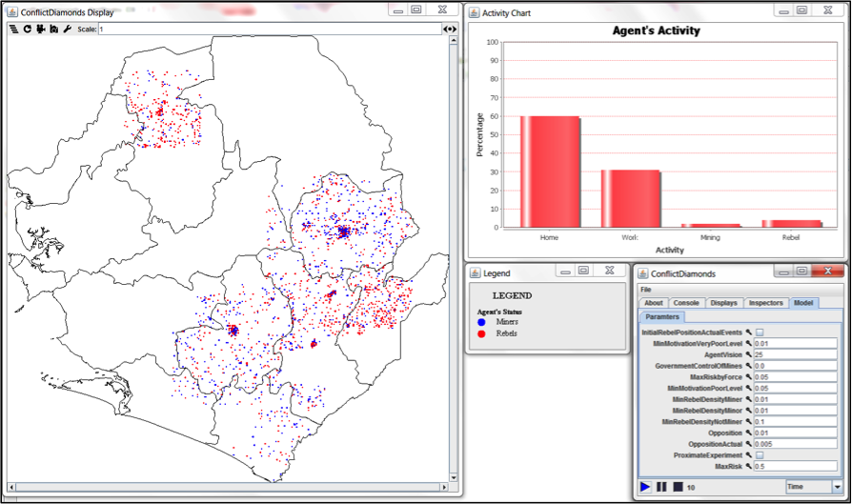
Task: Click the MinRebelDensityMiner value field
Action: (796, 399)
